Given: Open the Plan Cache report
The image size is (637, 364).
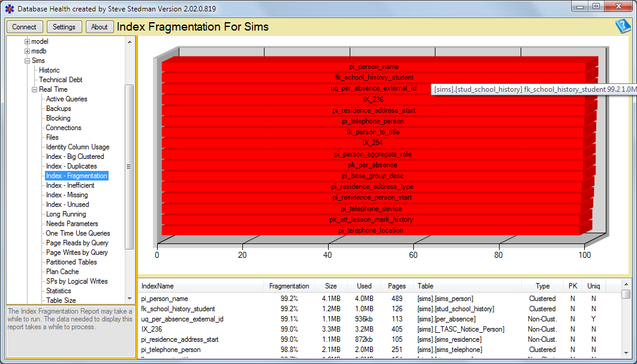Looking at the screenshot, I should [x=62, y=271].
